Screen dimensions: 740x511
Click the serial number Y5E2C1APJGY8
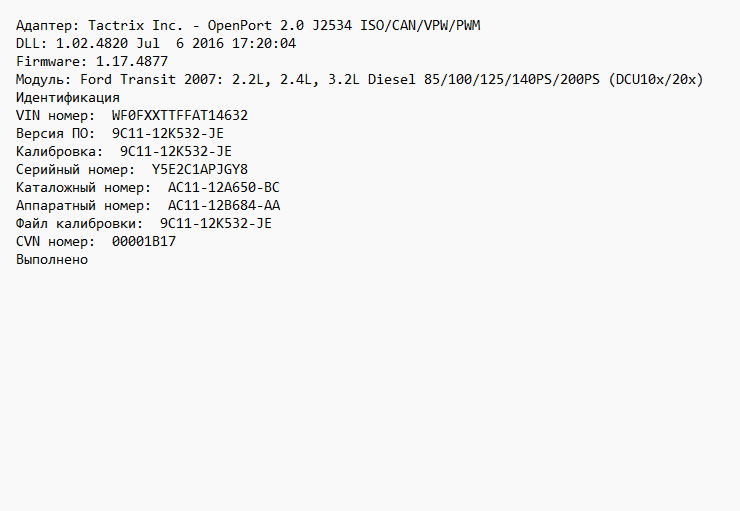pyautogui.click(x=200, y=169)
